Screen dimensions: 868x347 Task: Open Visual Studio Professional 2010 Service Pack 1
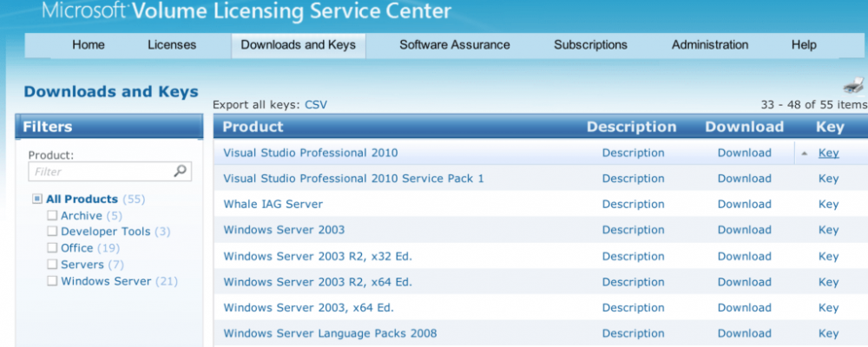click(x=353, y=178)
